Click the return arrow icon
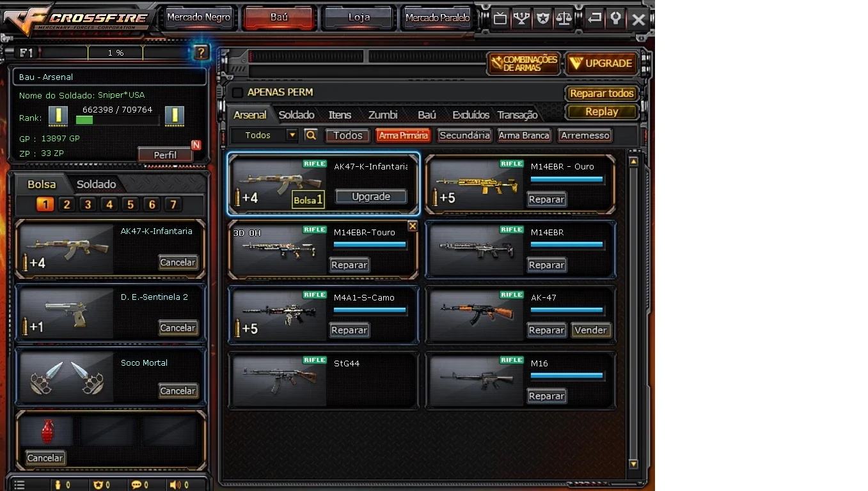Screen dimensions: 868x491 point(595,19)
